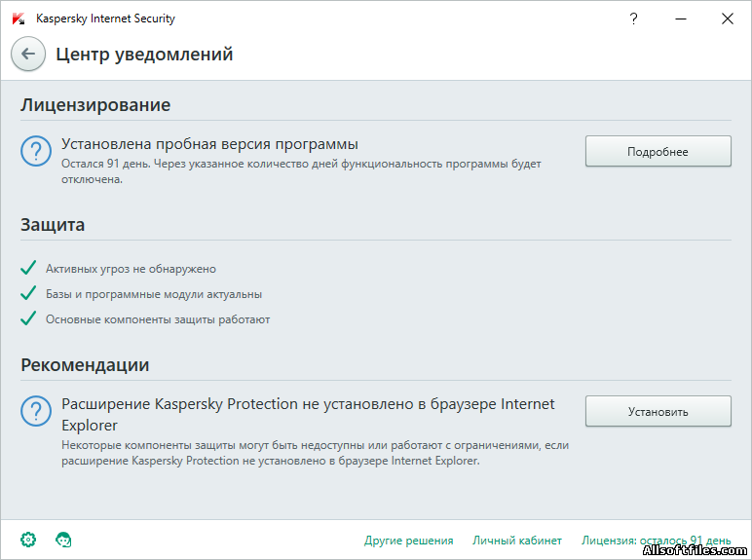Click the Лицензия: осталось 91 день link

(x=657, y=541)
